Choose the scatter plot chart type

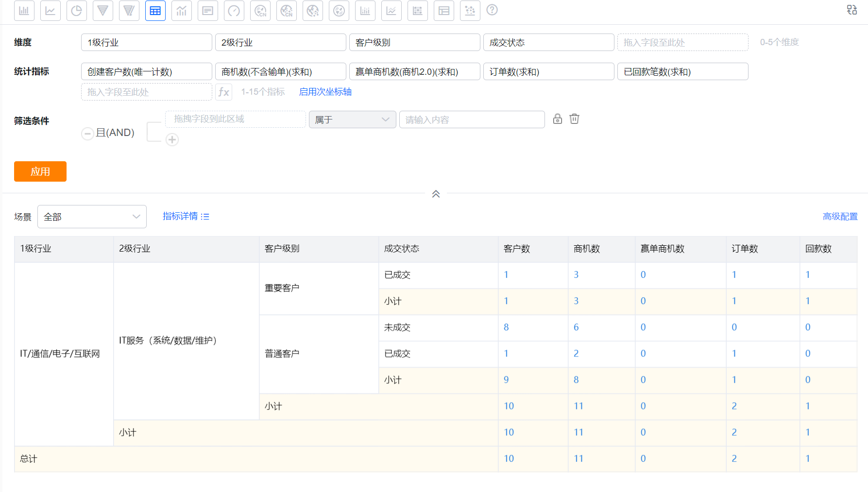(470, 10)
